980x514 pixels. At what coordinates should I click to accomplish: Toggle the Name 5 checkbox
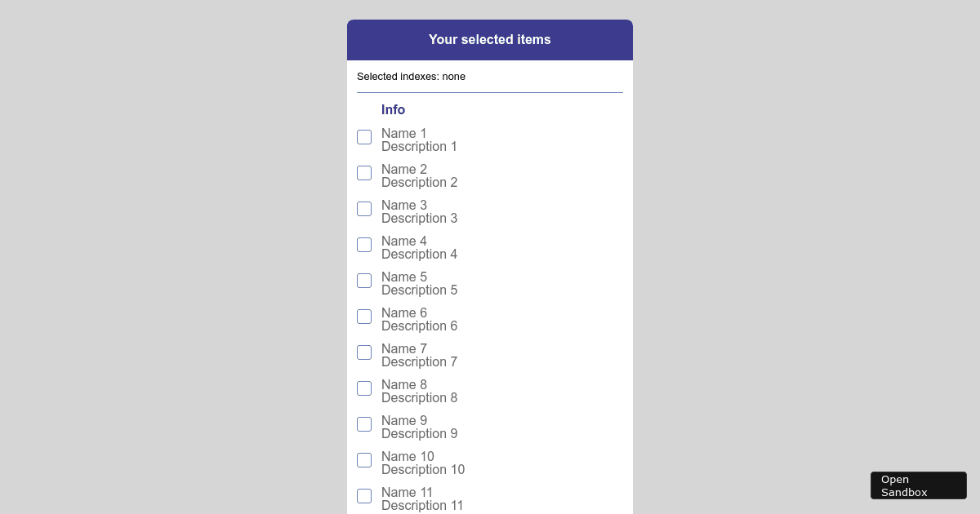[x=364, y=281]
